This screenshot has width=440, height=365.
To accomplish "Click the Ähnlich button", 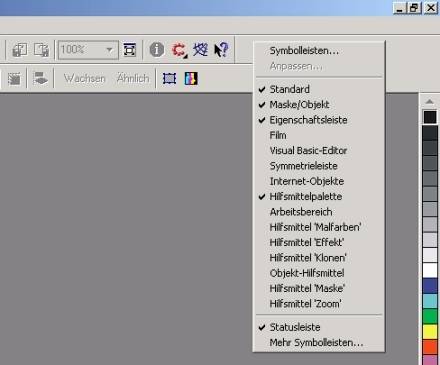I will (133, 79).
